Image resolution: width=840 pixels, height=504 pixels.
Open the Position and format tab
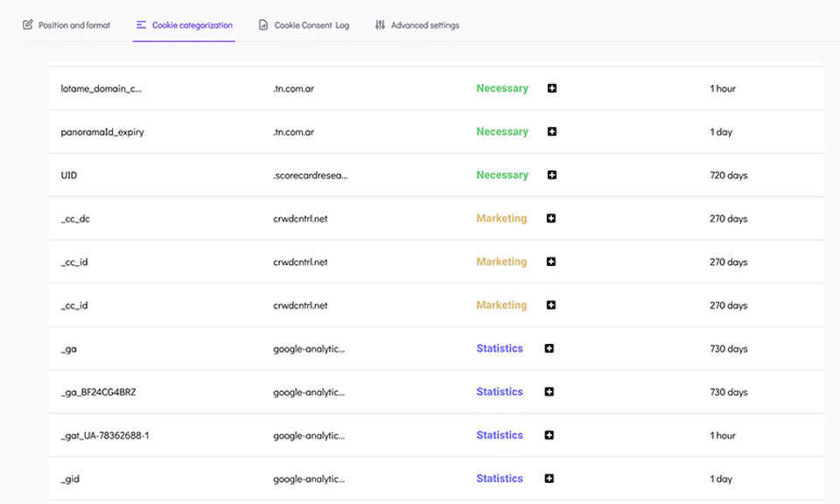pos(74,25)
